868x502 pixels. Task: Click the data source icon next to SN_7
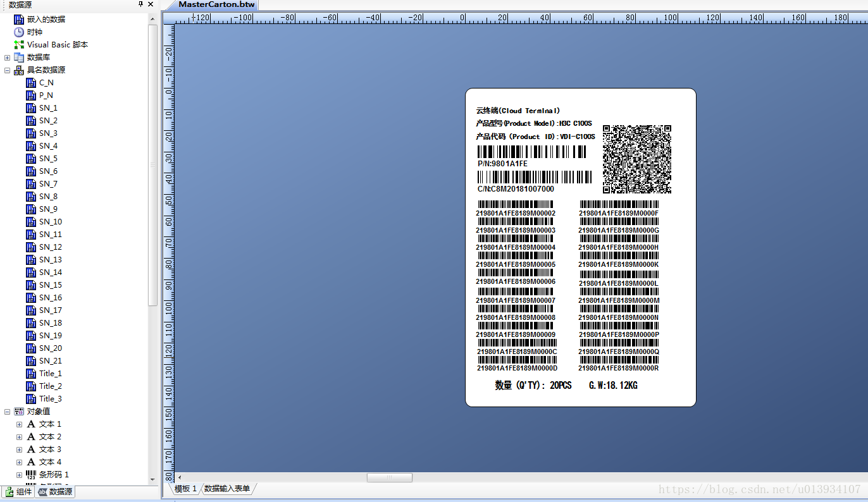pos(31,184)
